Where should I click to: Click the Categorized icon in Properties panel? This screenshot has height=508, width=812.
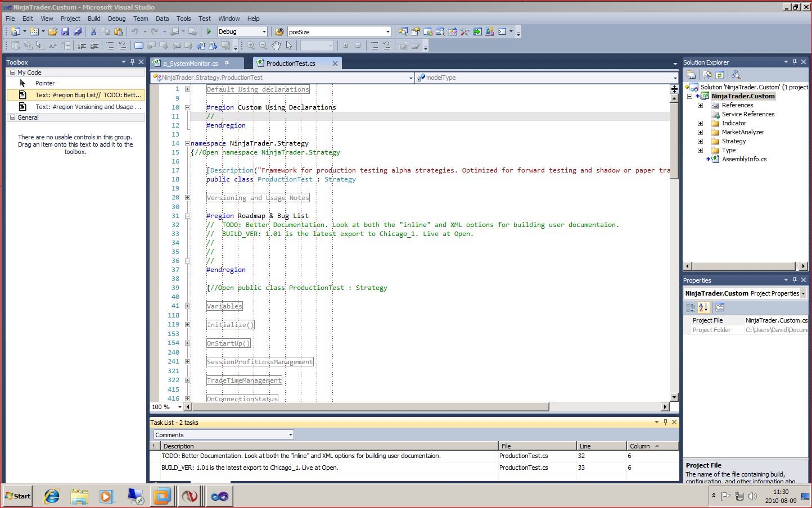[691, 307]
